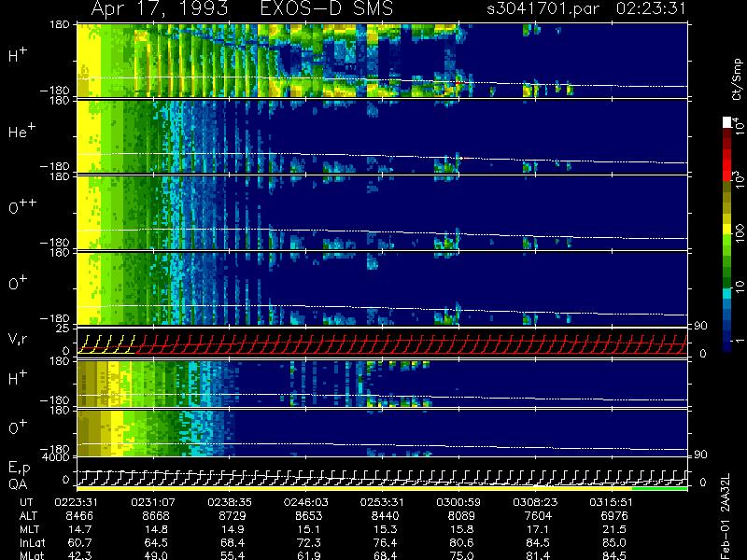
Task: Click UT value '0315:51'
Action: pos(612,502)
